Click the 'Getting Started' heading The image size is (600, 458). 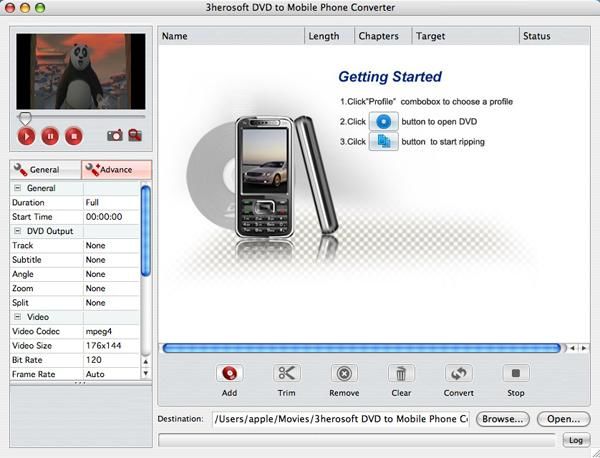[390, 77]
